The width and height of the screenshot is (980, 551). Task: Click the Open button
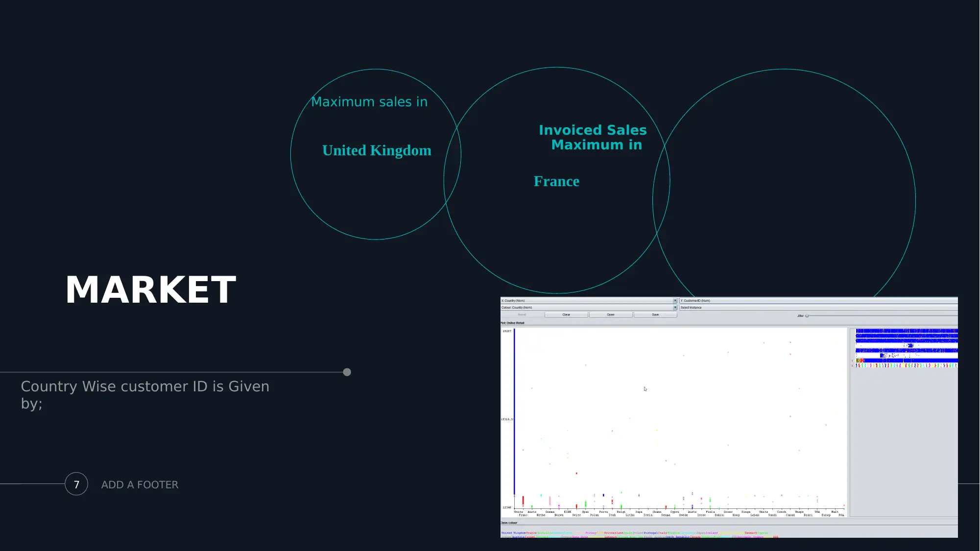(x=611, y=315)
